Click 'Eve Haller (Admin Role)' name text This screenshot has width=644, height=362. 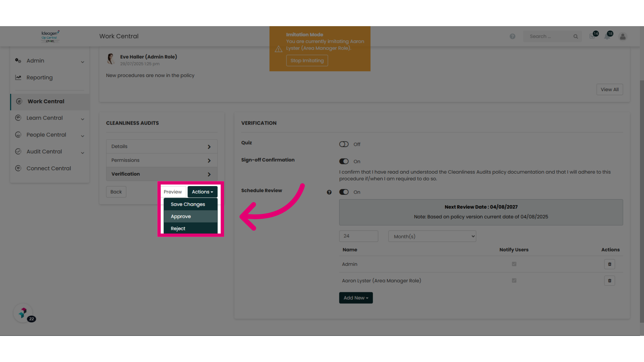point(149,57)
